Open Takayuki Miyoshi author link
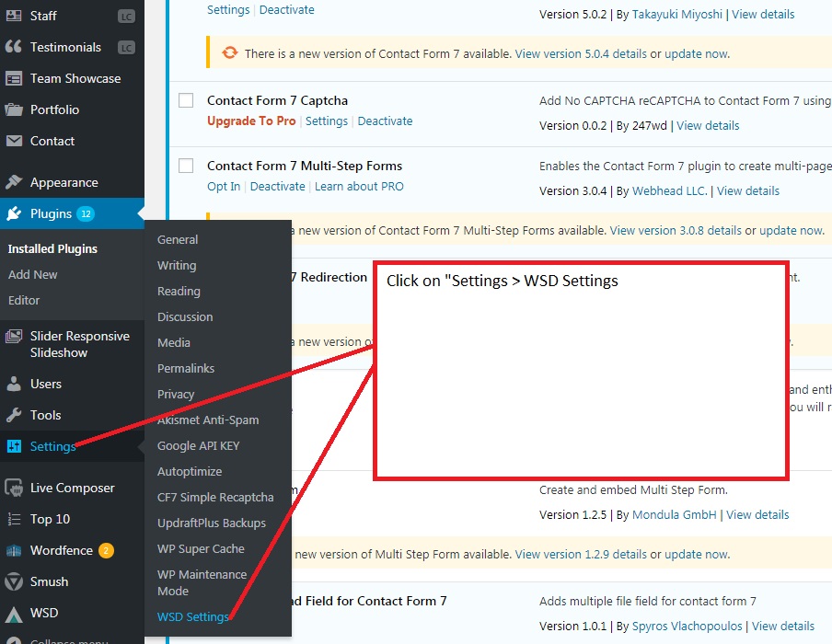Image resolution: width=832 pixels, height=644 pixels. click(x=676, y=15)
